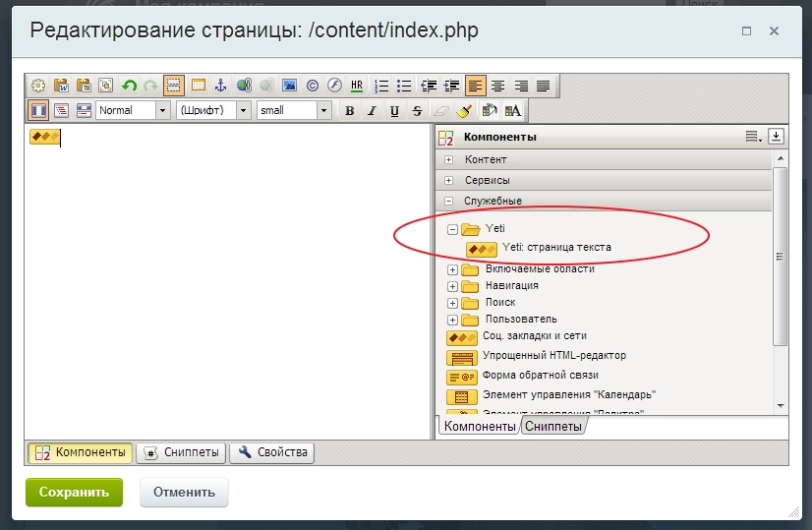Redo the last action

150,86
